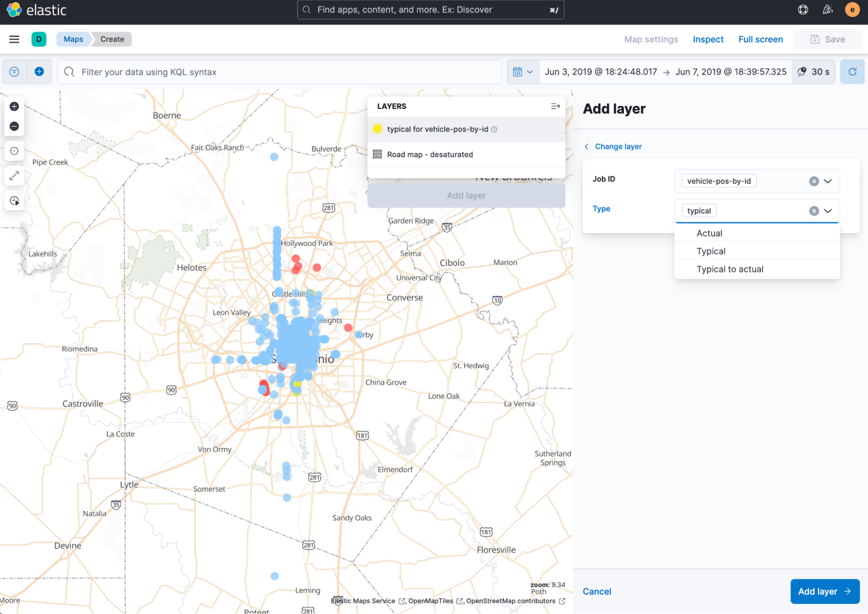Click the Change layer back link
This screenshot has width=868, height=614.
tap(612, 146)
